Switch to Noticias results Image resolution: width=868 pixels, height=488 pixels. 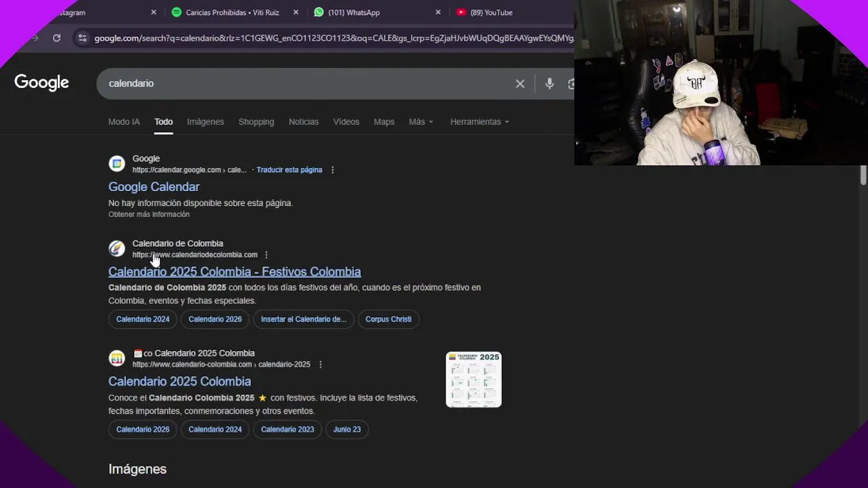pyautogui.click(x=304, y=122)
